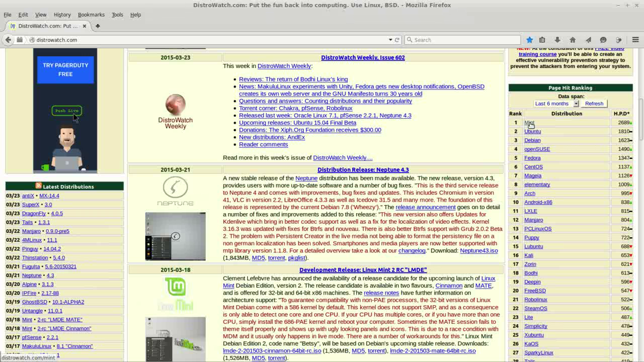644x362 pixels.
Task: Close the DistroWatch.com tab
Action: click(85, 26)
